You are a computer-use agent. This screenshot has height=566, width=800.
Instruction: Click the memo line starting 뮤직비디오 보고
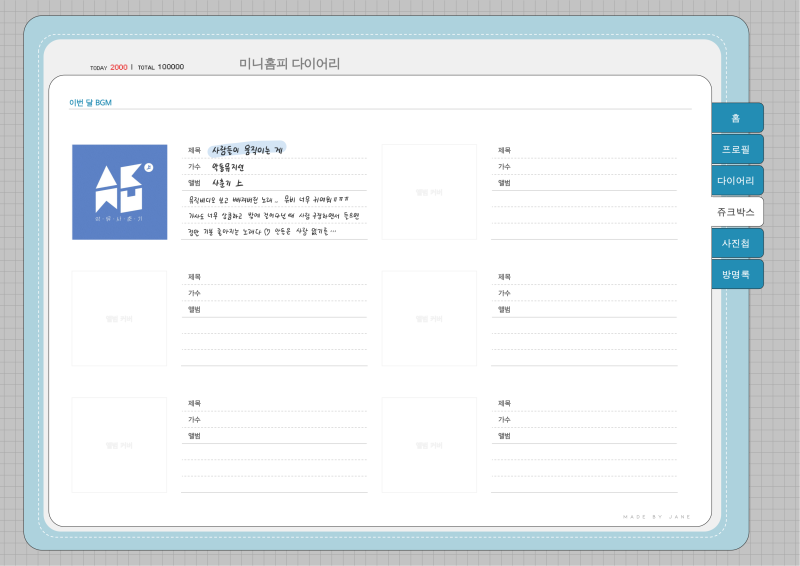[x=268, y=200]
